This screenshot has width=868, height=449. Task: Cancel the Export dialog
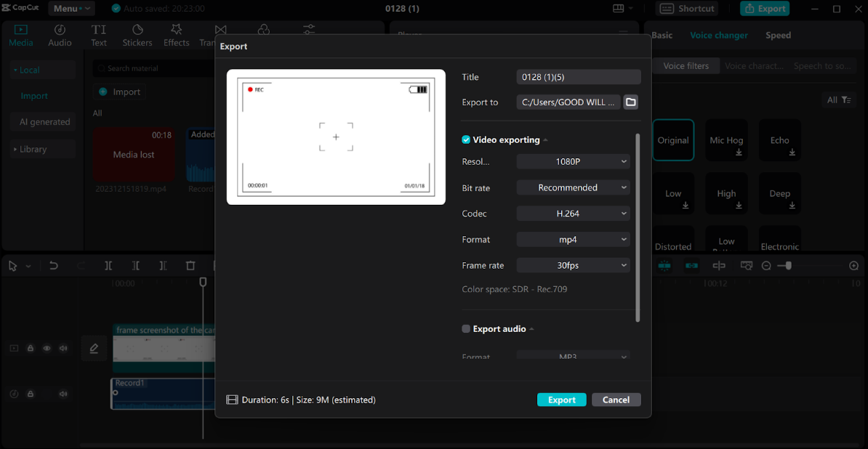click(x=616, y=400)
